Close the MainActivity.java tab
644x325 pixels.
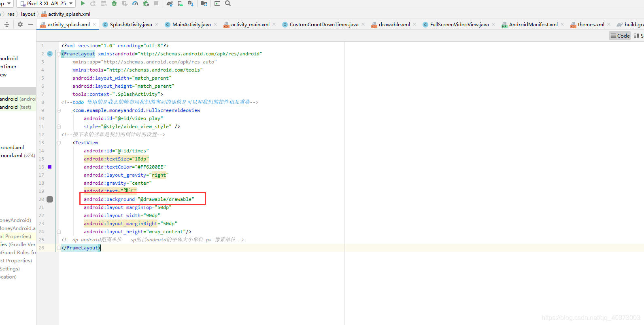coord(215,24)
